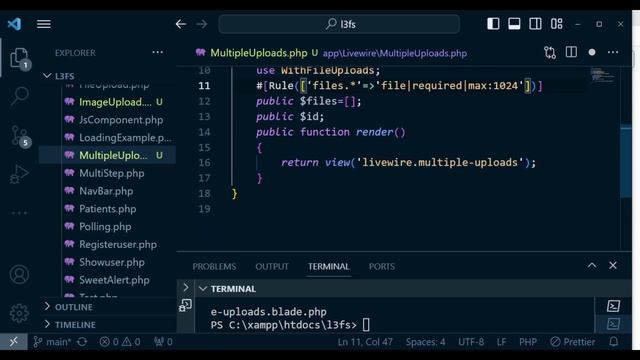
Task: Select MultipleUploads file in explorer tree
Action: (x=108, y=156)
